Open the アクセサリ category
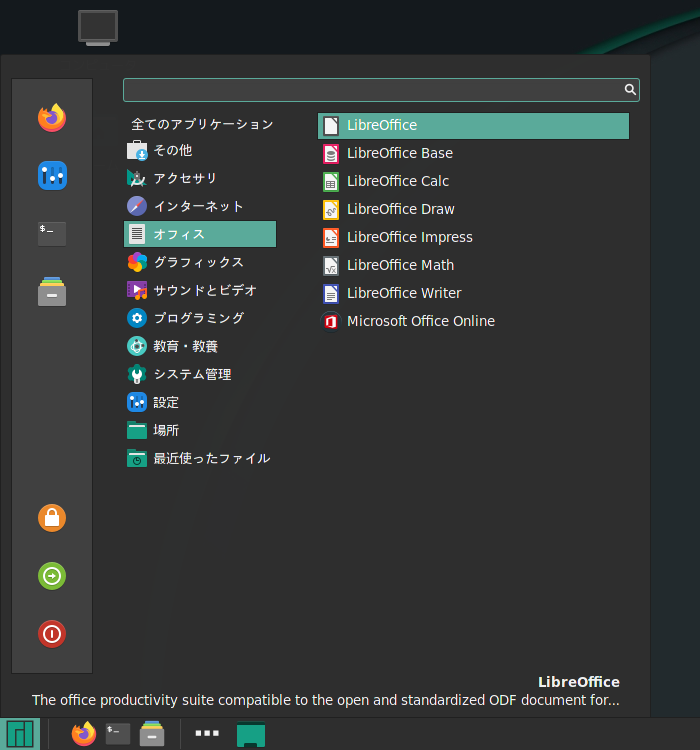Screen dimensions: 700x750 click(200, 178)
